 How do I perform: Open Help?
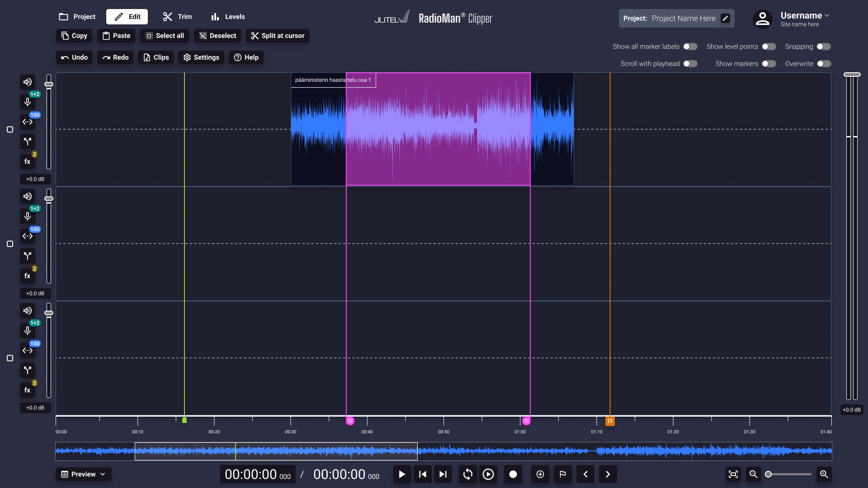246,57
